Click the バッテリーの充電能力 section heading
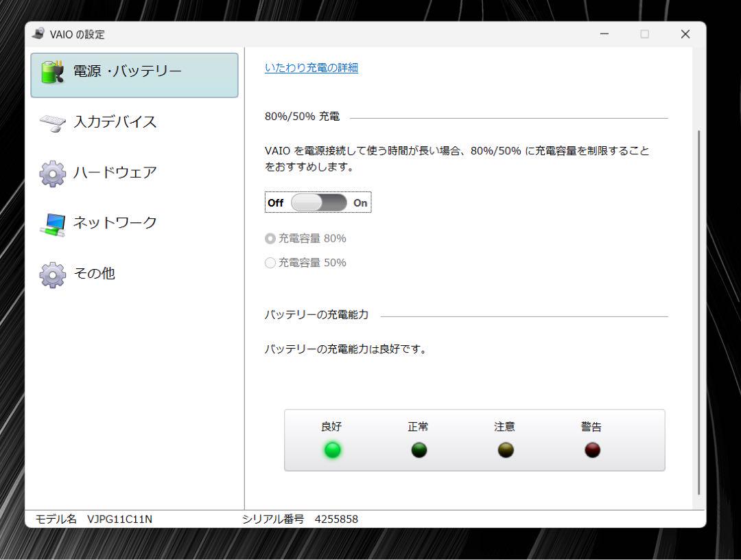Screen dimensions: 741x560 316,315
